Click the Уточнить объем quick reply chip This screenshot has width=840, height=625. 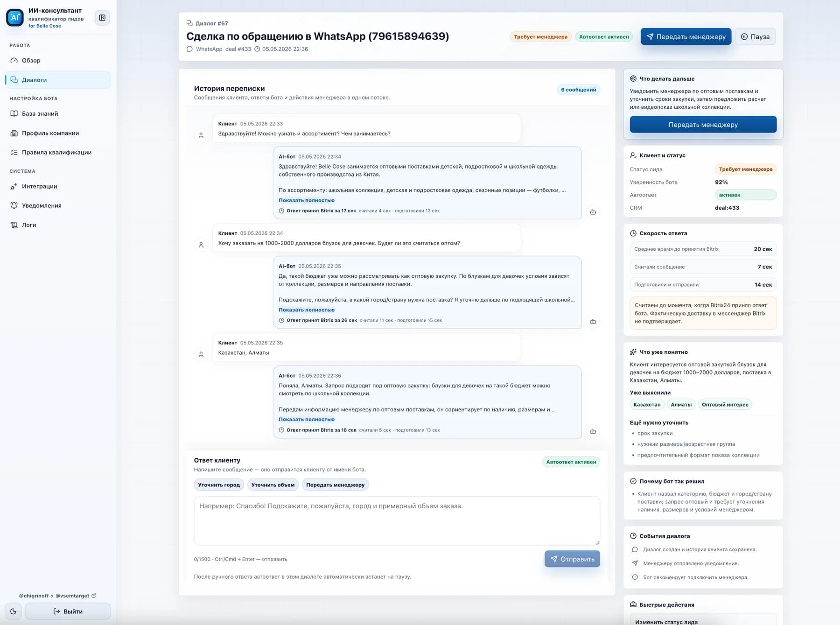click(273, 485)
